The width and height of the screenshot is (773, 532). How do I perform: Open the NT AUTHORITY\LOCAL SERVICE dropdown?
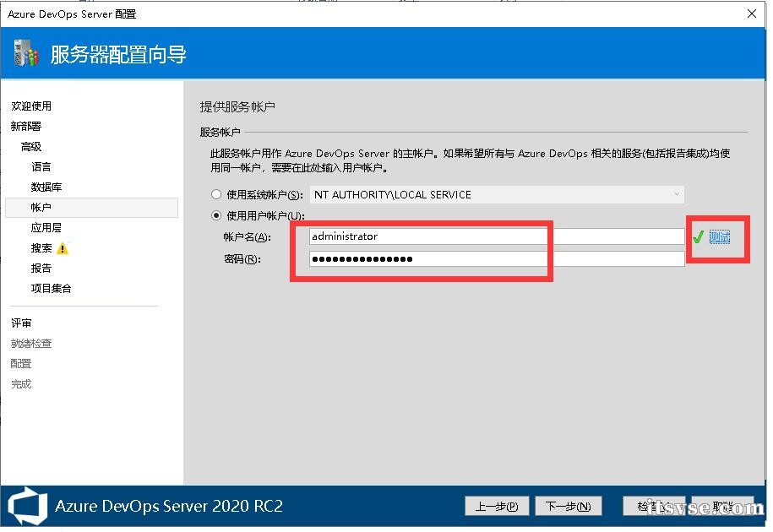click(x=497, y=194)
